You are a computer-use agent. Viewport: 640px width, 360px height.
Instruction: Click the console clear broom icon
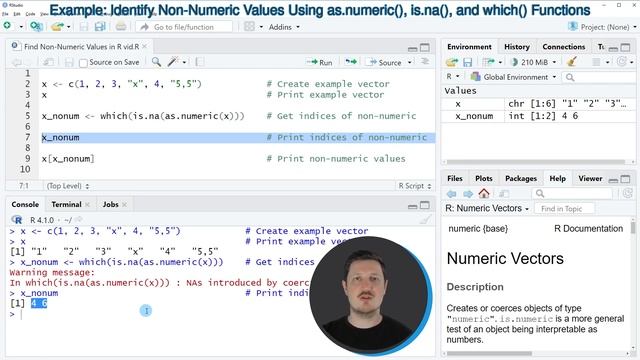tap(425, 220)
